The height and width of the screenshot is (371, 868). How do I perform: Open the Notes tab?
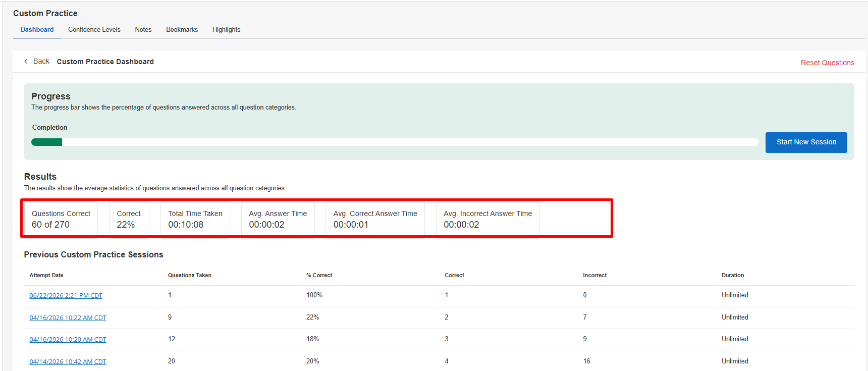143,30
